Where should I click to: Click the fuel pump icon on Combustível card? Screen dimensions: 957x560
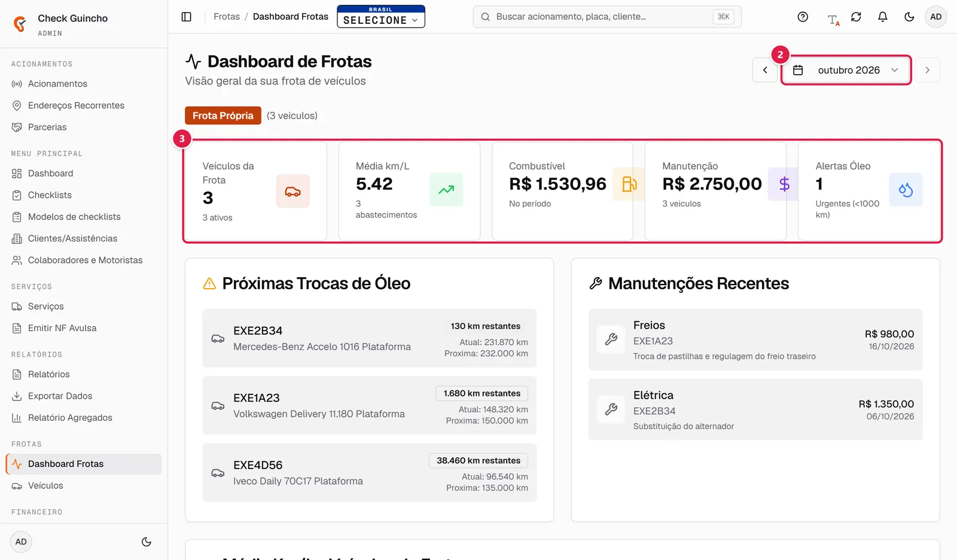coord(628,184)
